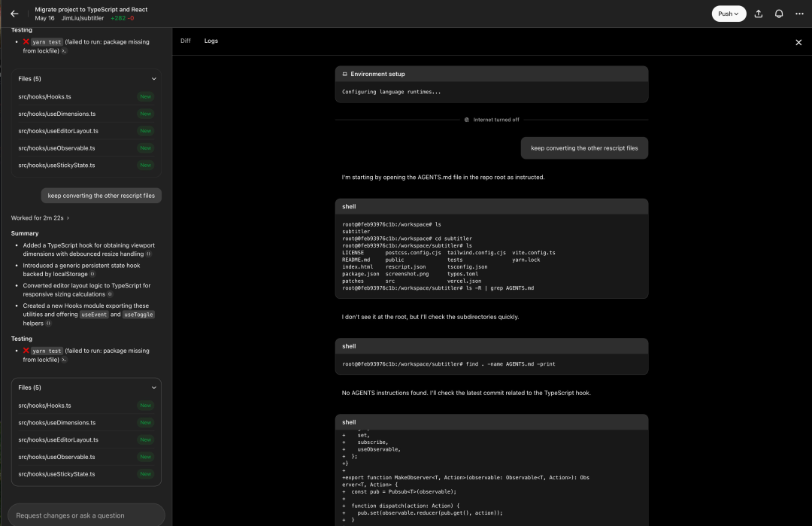Viewport: 812px width, 526px height.
Task: Click 'I don't see it at the root' message
Action: pyautogui.click(x=430, y=317)
